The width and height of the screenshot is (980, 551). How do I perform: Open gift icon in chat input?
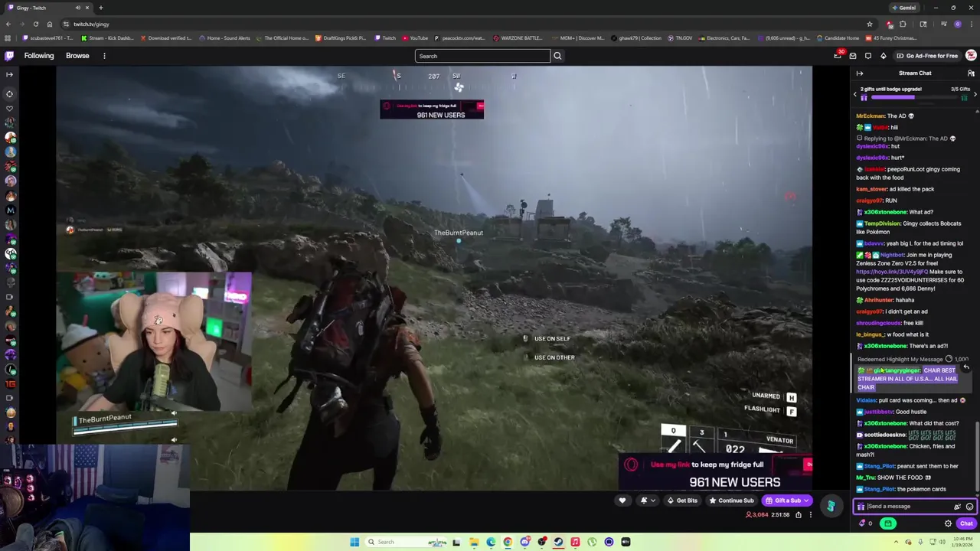point(861,507)
